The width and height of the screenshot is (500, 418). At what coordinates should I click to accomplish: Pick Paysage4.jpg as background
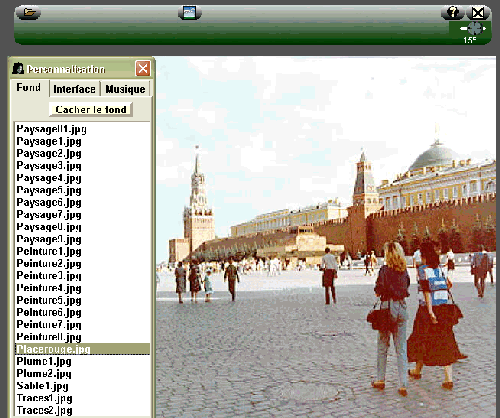coord(82,178)
